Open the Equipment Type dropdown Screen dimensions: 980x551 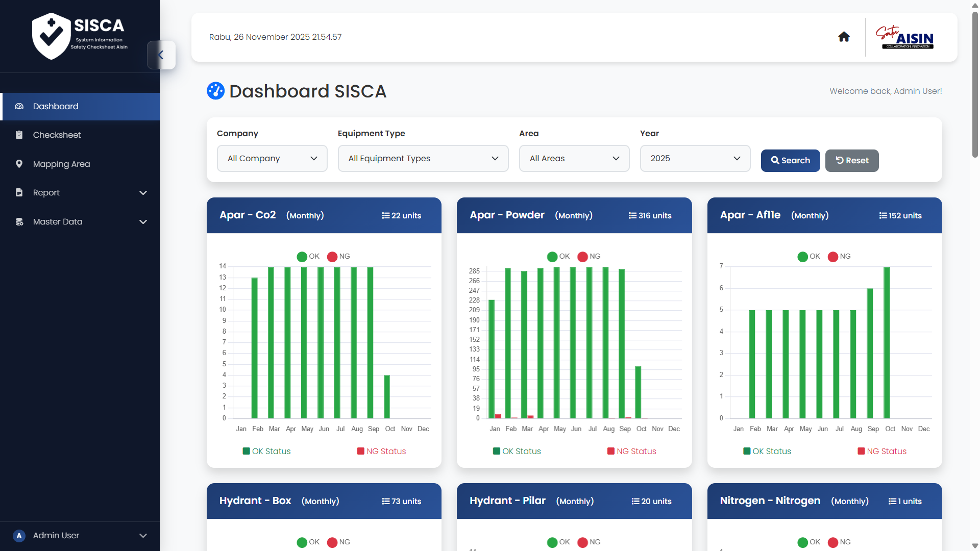423,159
